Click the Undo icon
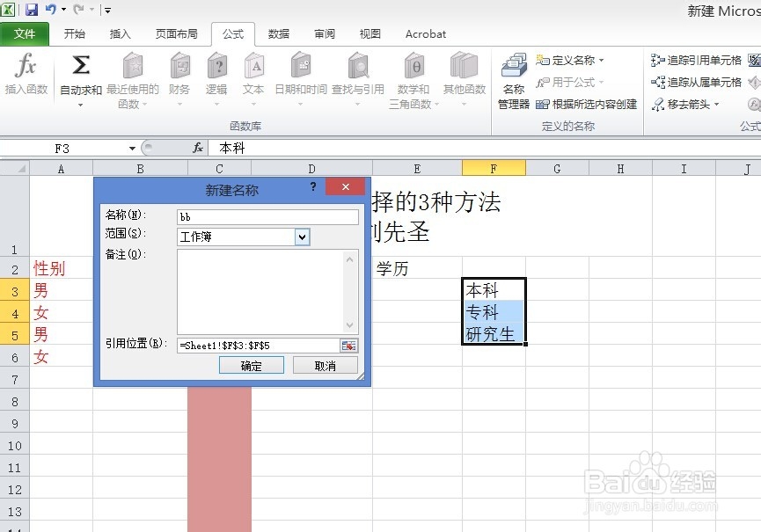Image resolution: width=761 pixels, height=532 pixels. click(51, 8)
